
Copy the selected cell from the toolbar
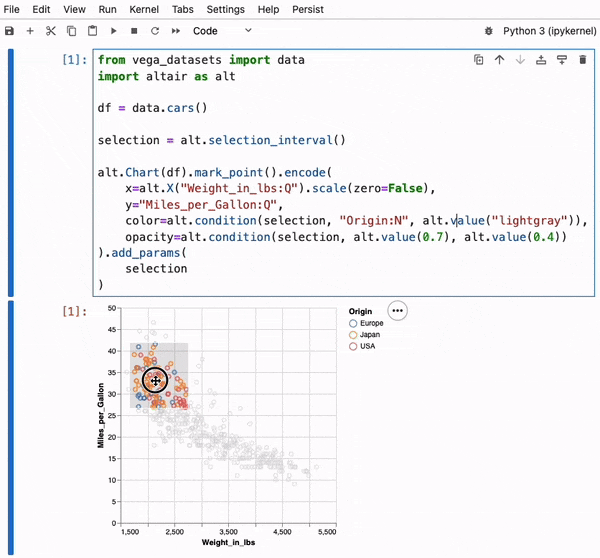[x=72, y=31]
